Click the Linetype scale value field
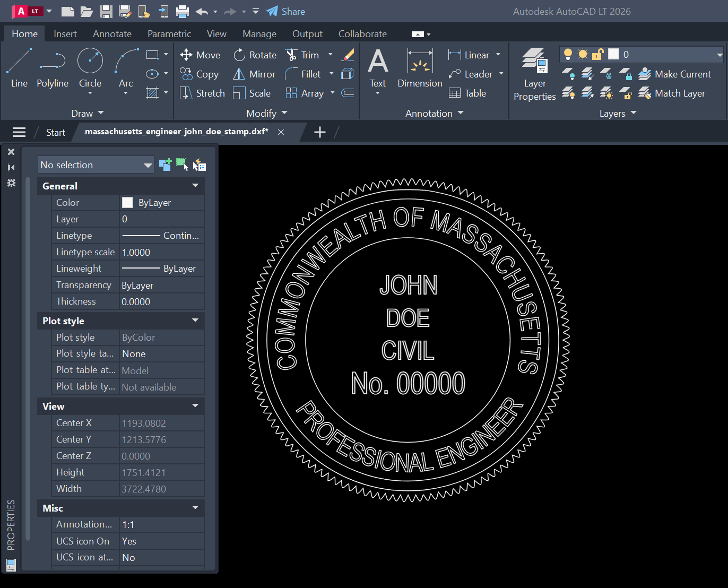The height and width of the screenshot is (588, 728). (162, 252)
